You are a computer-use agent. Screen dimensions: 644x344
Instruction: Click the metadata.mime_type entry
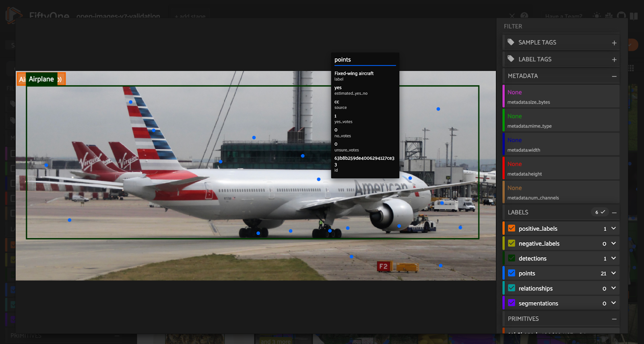coord(561,120)
